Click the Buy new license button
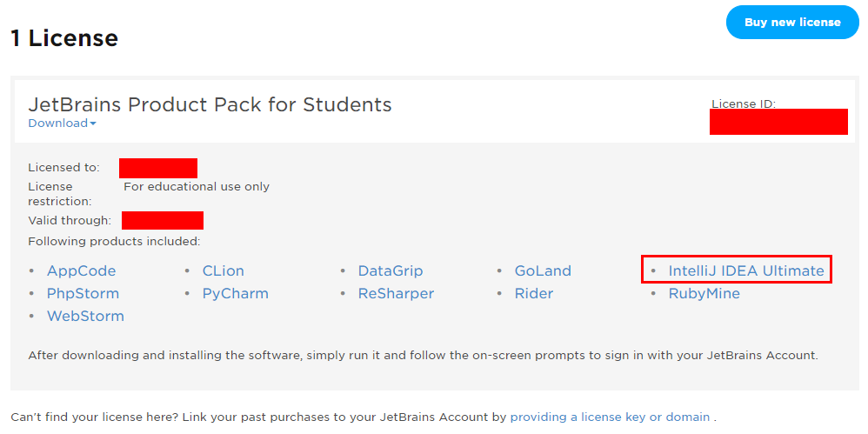Screen dimensions: 868x434 792,22
